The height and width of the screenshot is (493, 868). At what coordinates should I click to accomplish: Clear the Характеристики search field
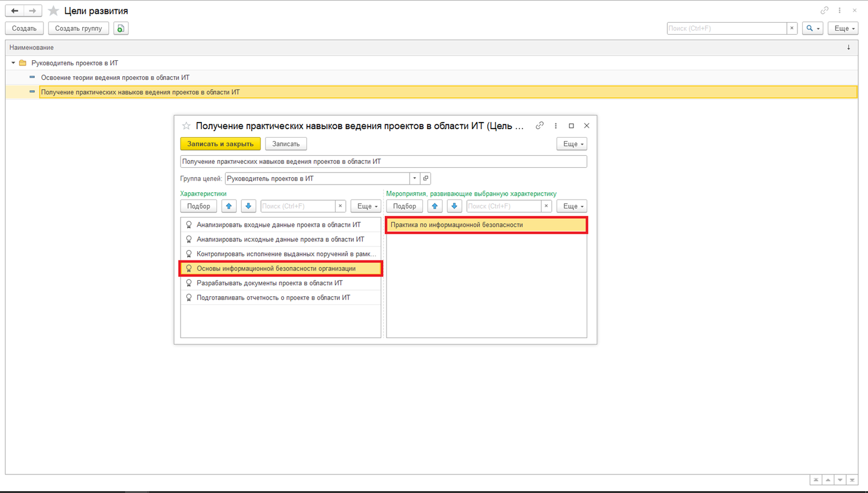(341, 206)
